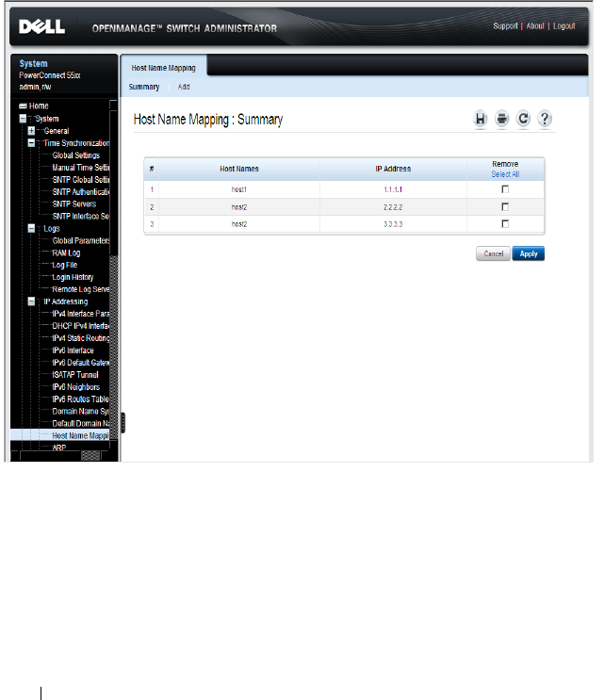Select Log File tree item
This screenshot has height=700, width=604.
65,265
